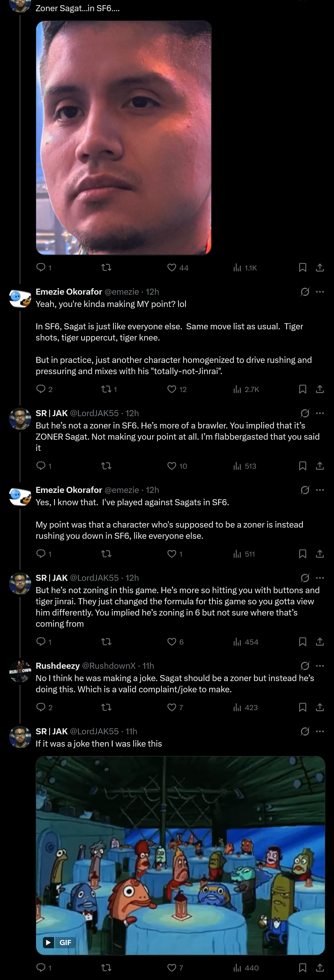Open more options on Emezie's first reply

[320, 292]
